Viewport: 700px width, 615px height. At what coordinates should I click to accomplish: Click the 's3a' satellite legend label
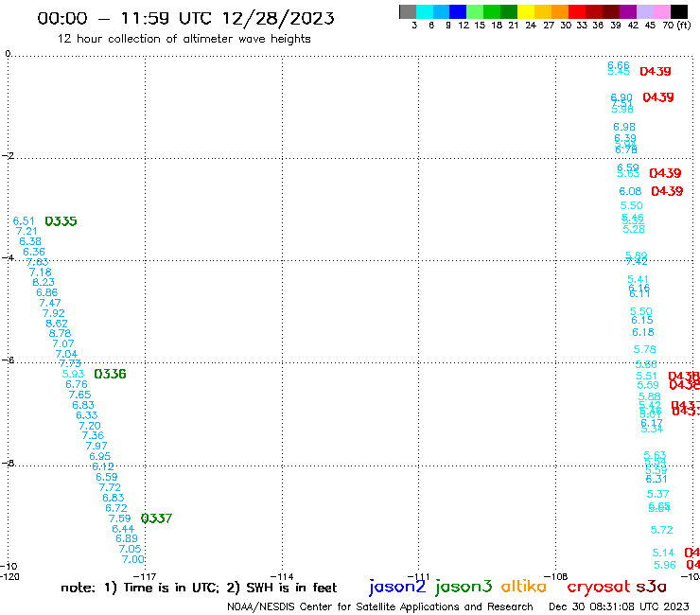(x=651, y=587)
